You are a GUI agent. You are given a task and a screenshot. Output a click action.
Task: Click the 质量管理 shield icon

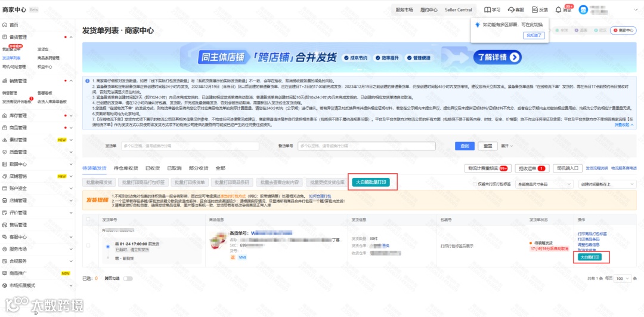[x=5, y=152]
